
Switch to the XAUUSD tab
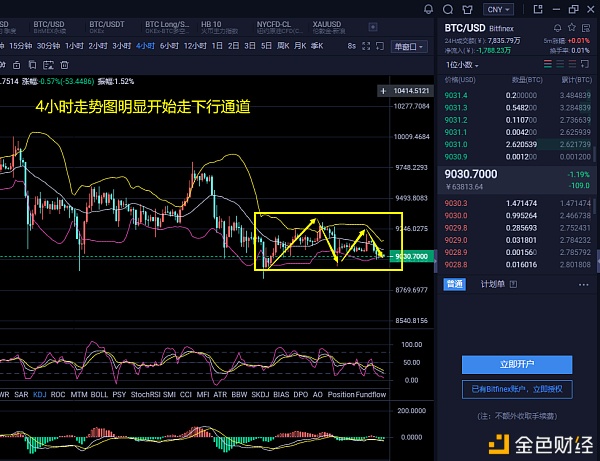point(329,27)
